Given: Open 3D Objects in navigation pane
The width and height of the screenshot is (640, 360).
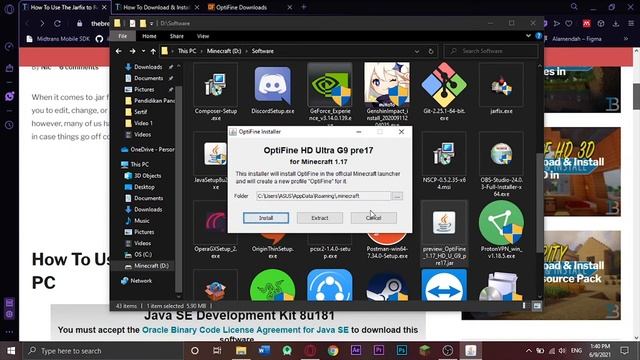Looking at the screenshot, I should (x=147, y=176).
